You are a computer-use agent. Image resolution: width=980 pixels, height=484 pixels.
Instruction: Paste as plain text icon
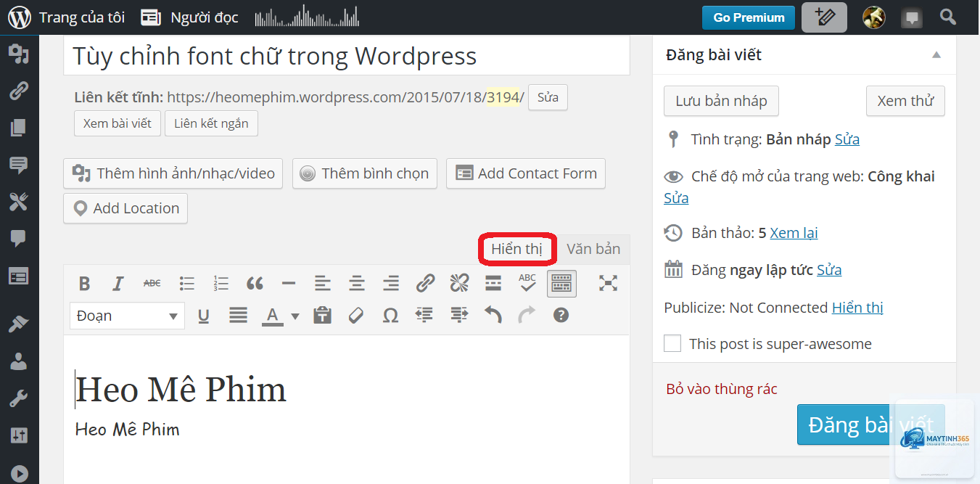click(322, 316)
